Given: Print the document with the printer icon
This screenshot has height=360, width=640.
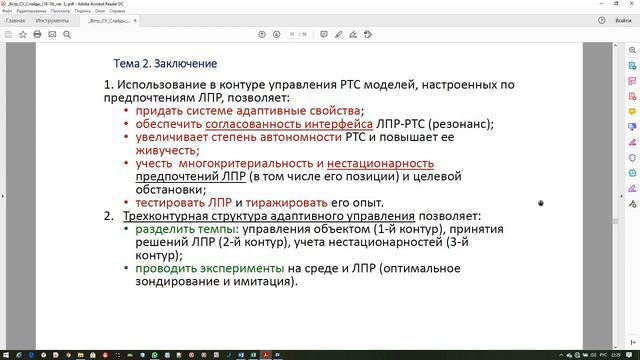Looking at the screenshot, I should (x=37, y=35).
